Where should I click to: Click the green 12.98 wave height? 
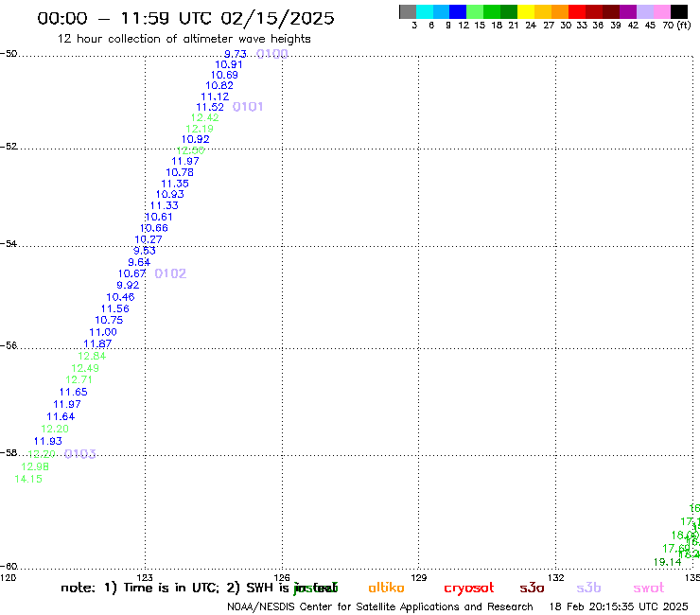coord(35,466)
